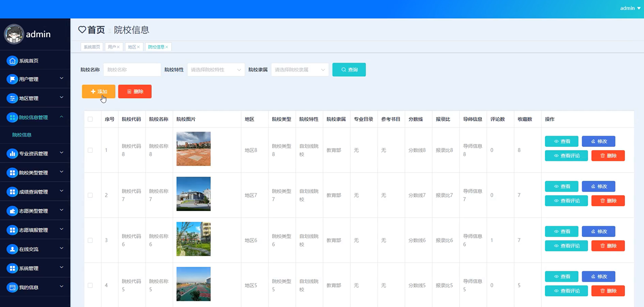Viewport: 644px width, 307px height.
Task: Check the checkbox for row 4 院校名称5
Action: click(90, 285)
